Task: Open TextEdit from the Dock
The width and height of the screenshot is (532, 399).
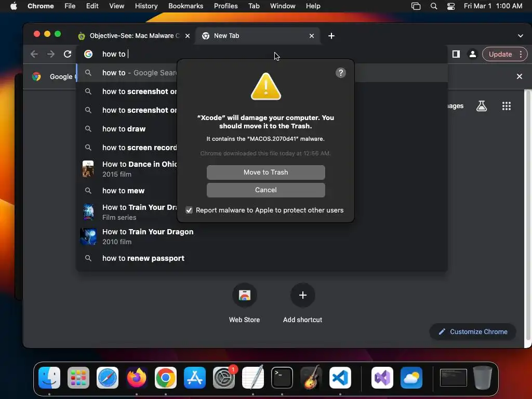Action: pyautogui.click(x=253, y=377)
